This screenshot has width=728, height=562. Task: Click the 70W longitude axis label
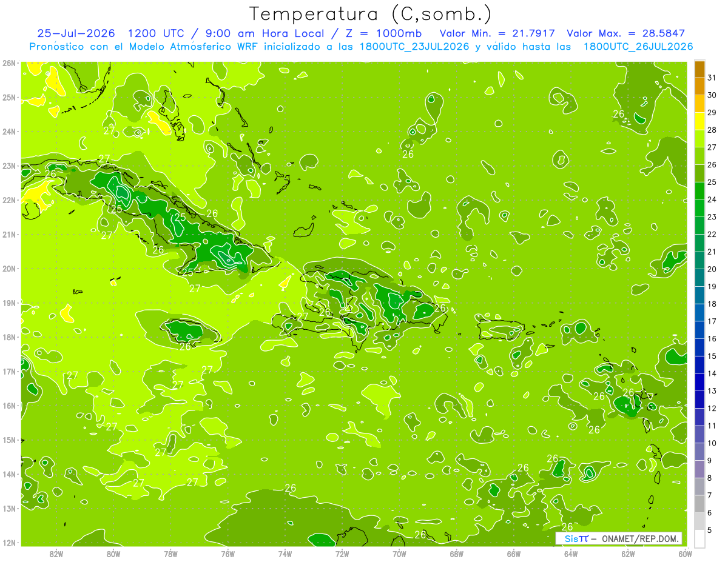pyautogui.click(x=399, y=554)
